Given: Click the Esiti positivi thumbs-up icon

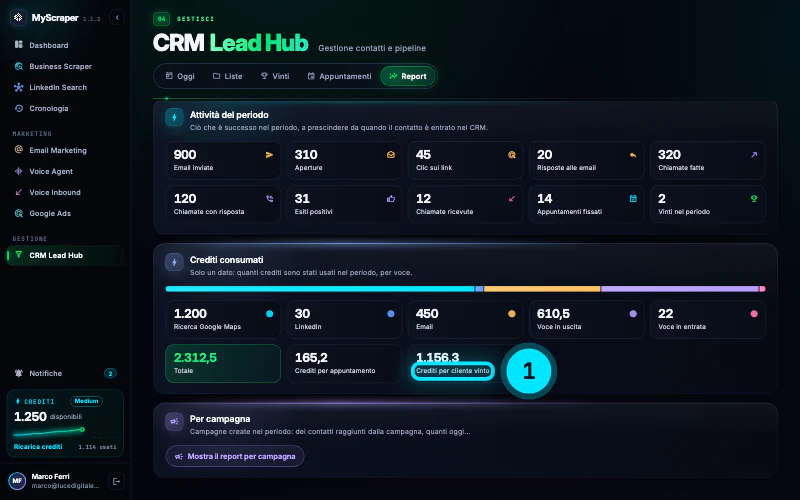Looking at the screenshot, I should 391,198.
